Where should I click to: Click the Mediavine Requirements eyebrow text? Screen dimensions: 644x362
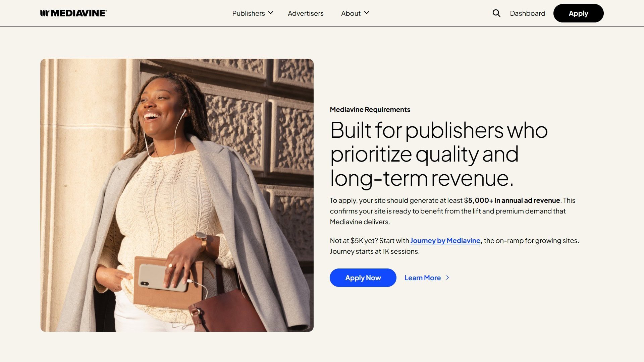pyautogui.click(x=370, y=110)
